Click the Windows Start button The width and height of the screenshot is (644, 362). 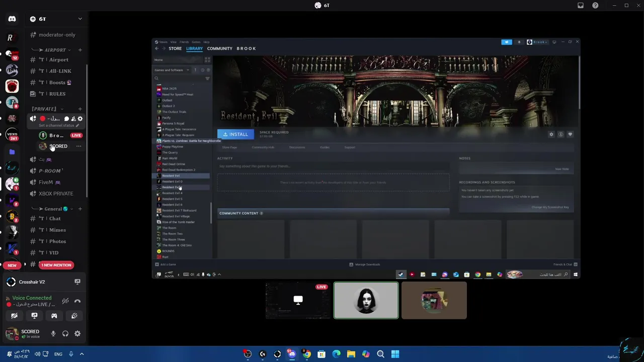point(395,354)
